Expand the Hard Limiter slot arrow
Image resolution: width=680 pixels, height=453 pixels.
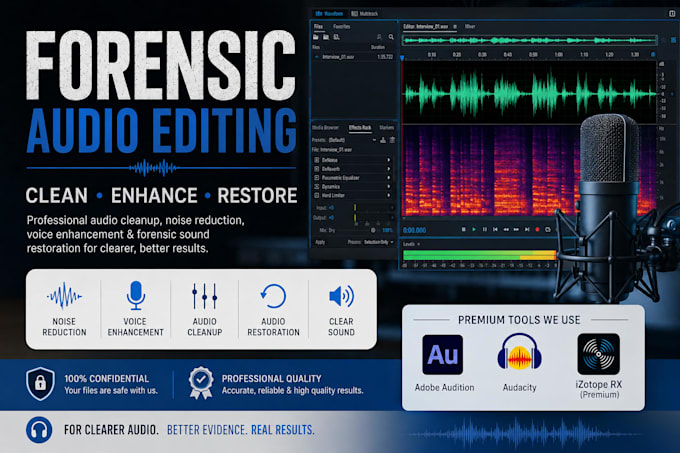[389, 196]
